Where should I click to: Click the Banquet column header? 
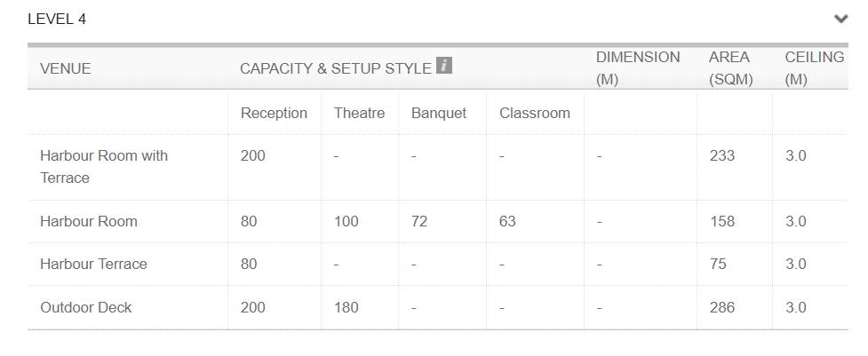(438, 114)
